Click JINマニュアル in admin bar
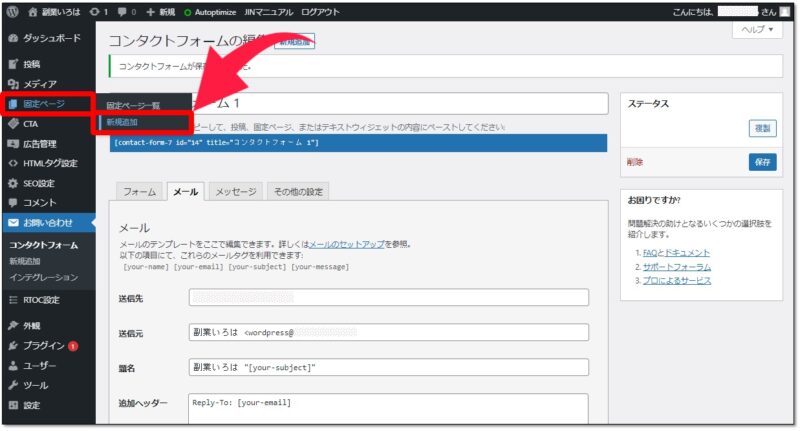This screenshot has width=800, height=431. [269, 12]
